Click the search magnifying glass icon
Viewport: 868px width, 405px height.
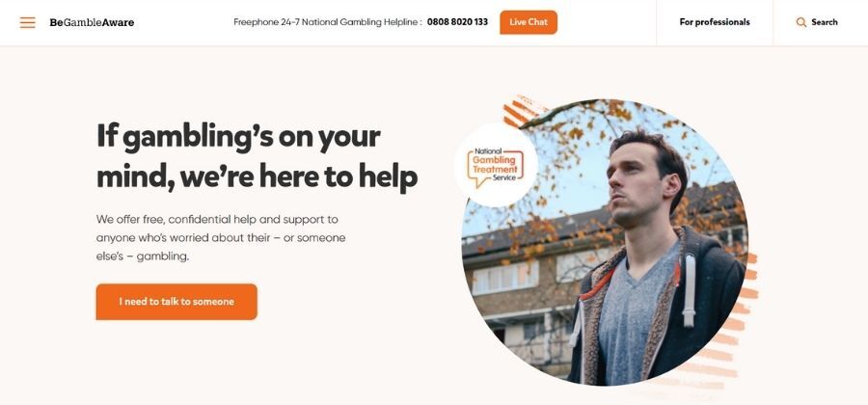801,23
